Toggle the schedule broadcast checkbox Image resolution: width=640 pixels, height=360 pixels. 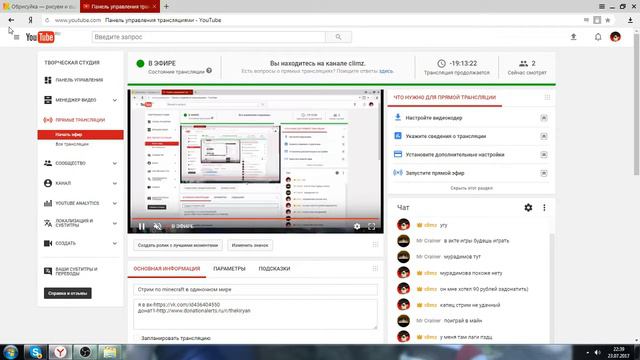[x=136, y=338]
